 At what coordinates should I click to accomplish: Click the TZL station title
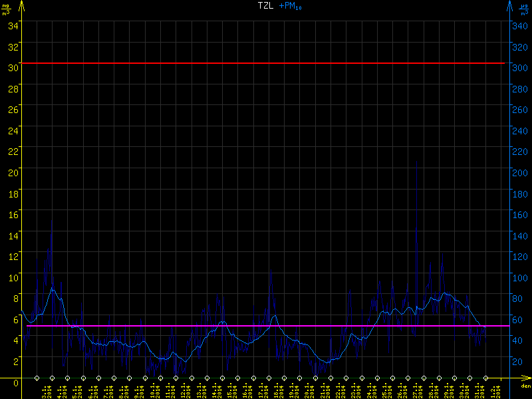click(x=265, y=5)
